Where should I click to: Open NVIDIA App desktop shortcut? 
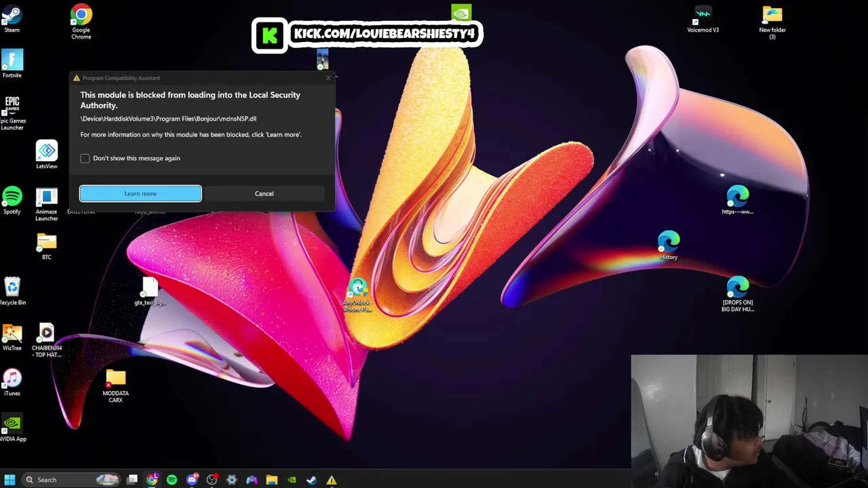pyautogui.click(x=12, y=428)
